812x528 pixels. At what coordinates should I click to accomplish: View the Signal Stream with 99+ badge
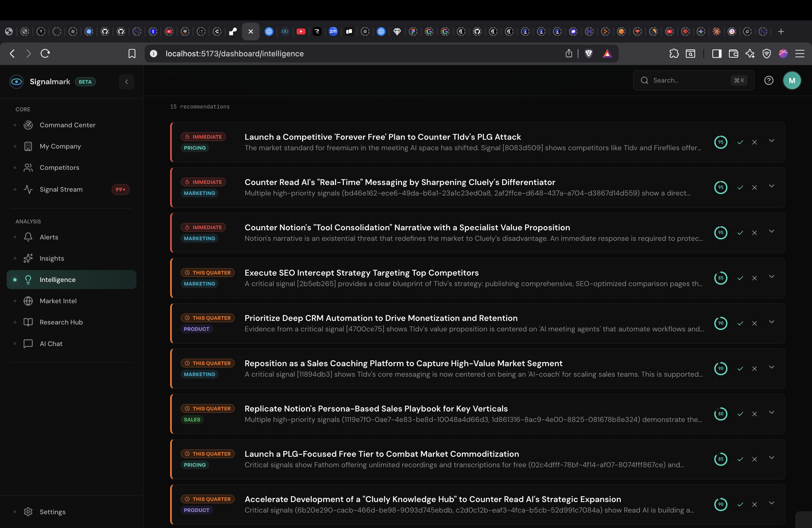click(61, 189)
